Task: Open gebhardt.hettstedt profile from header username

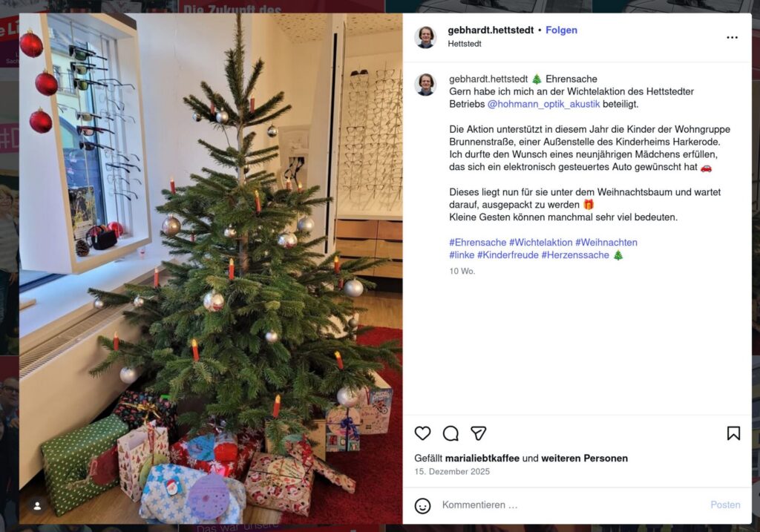Action: [x=491, y=30]
